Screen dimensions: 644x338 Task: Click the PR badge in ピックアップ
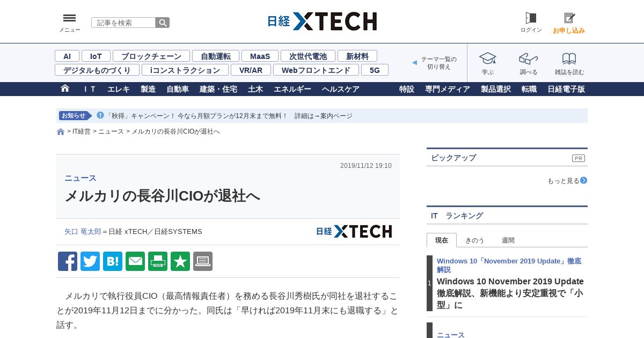(x=579, y=158)
